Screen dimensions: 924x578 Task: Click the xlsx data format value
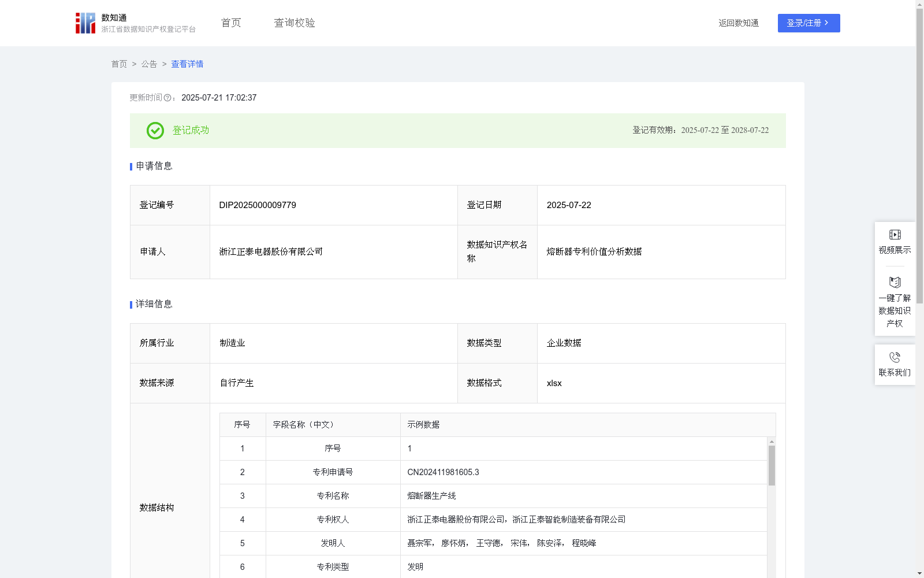coord(554,383)
